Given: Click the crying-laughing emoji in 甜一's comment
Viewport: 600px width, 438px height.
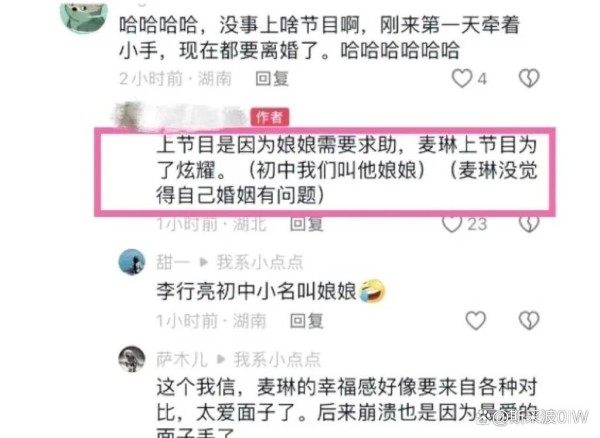Looking at the screenshot, I should 372,291.
